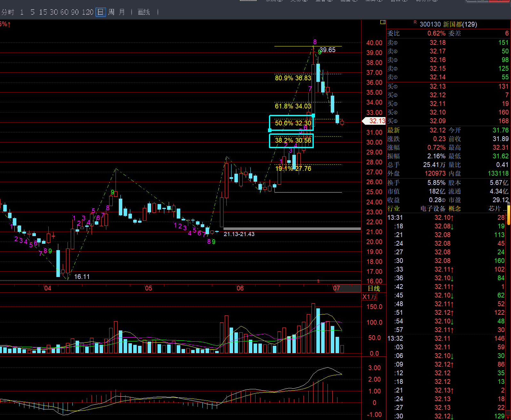Viewport: 511px width, 420px height.
Task: Select the 13:32 tick row
Action: (x=447, y=338)
